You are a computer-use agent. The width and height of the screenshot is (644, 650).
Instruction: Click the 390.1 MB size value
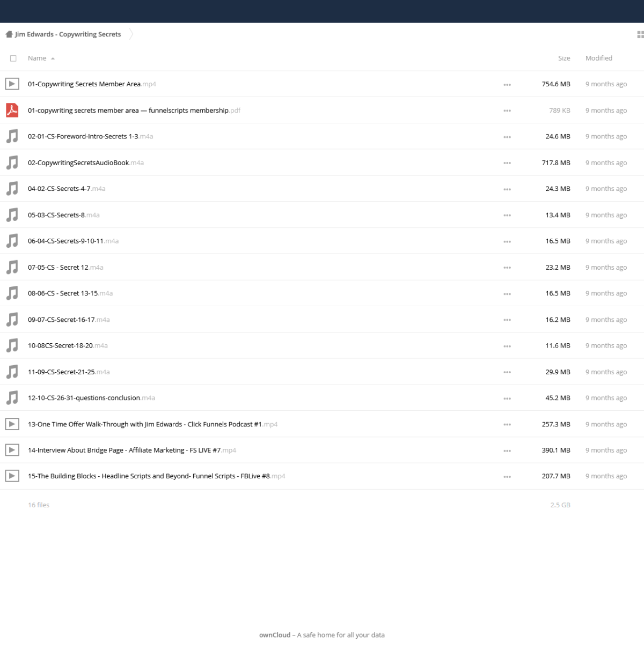[x=556, y=450]
